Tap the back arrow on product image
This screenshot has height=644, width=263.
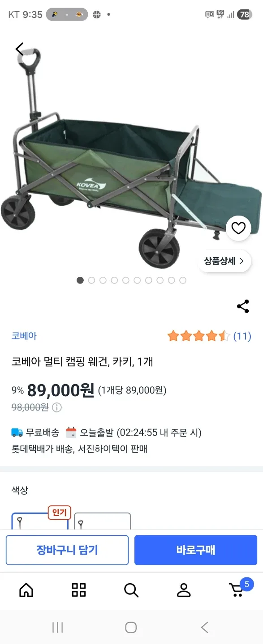[x=19, y=49]
